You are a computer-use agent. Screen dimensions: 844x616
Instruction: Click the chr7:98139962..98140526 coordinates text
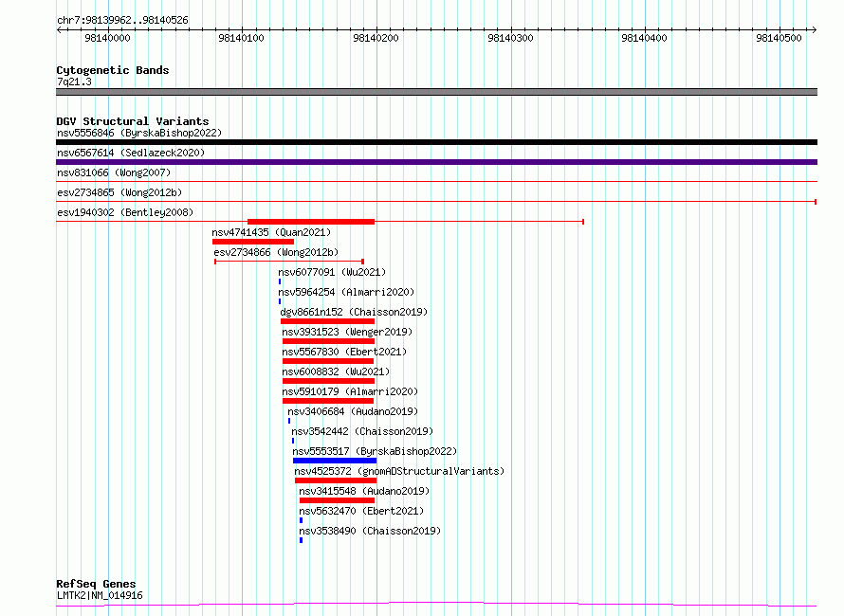(x=122, y=21)
